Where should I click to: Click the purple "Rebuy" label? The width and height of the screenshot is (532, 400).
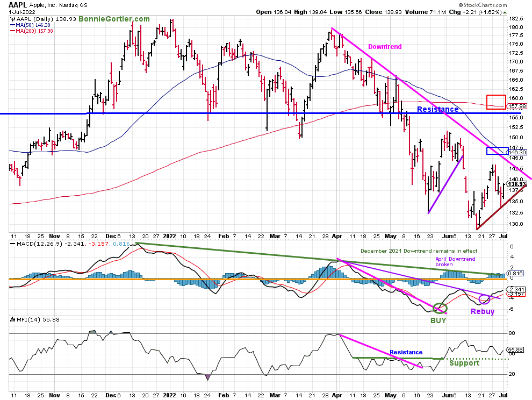click(483, 311)
